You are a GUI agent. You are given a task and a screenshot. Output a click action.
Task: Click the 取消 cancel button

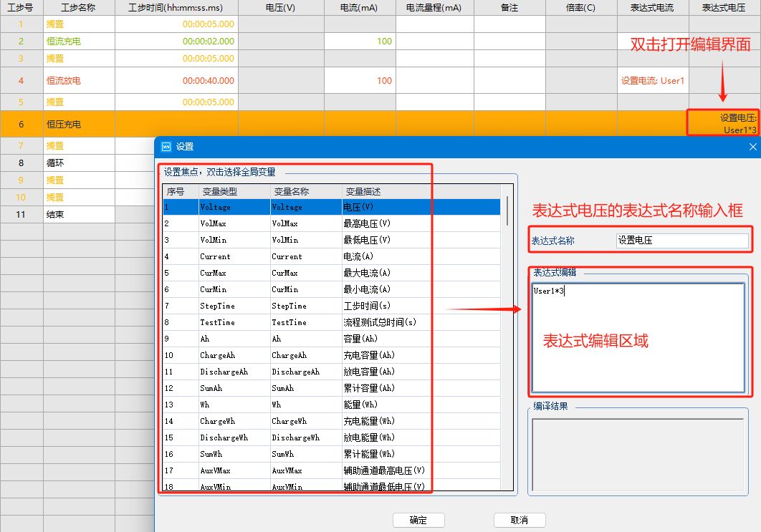[520, 520]
